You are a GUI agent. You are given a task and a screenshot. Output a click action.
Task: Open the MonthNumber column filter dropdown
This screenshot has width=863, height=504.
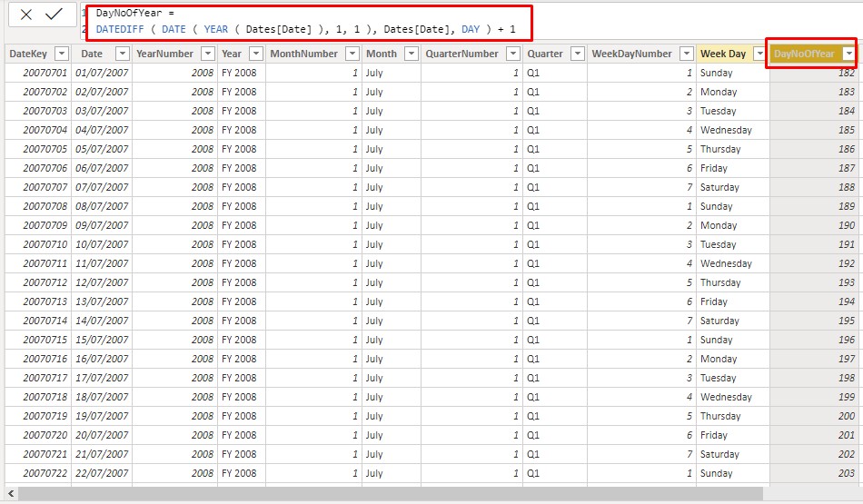point(352,54)
